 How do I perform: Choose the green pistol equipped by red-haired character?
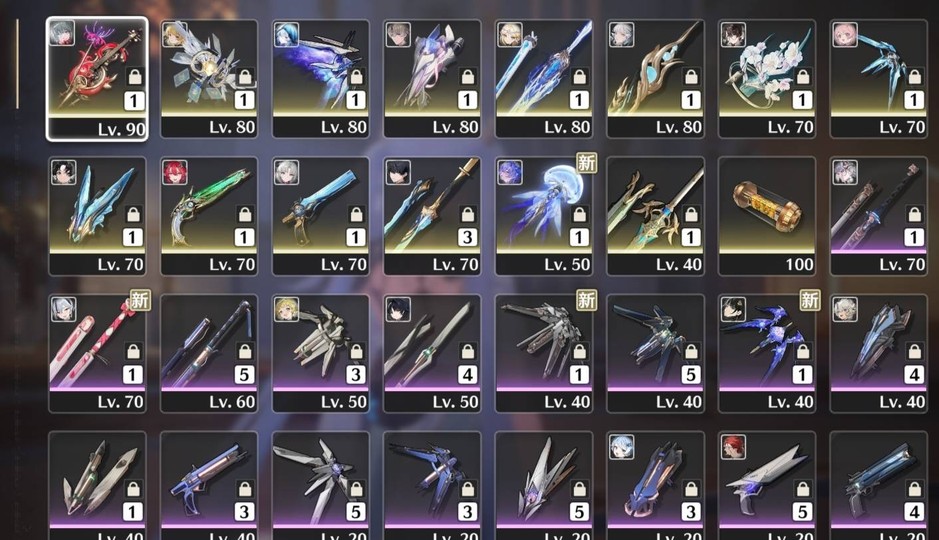click(x=209, y=216)
